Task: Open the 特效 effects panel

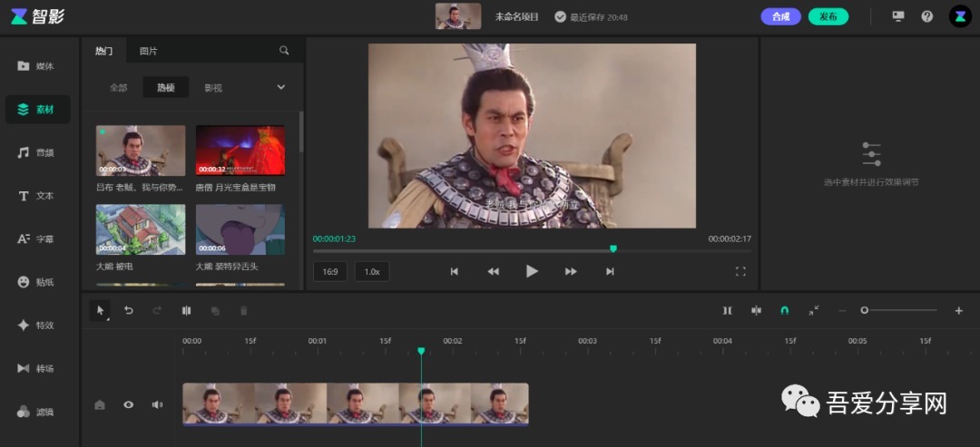Action: [x=36, y=326]
